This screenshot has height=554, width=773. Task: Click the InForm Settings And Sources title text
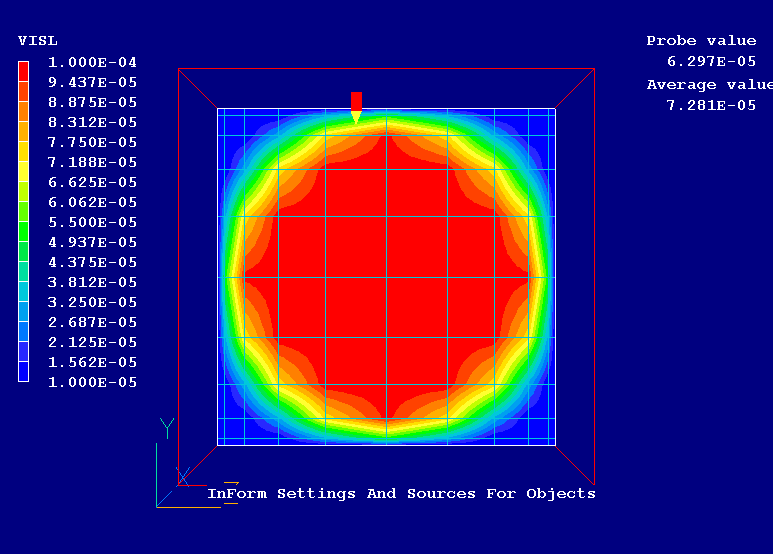[x=401, y=494]
